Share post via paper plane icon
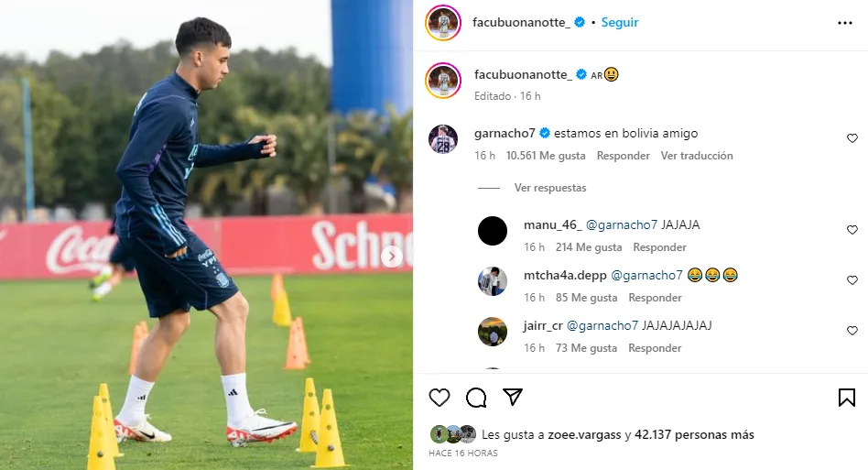The height and width of the screenshot is (470, 868). [513, 397]
